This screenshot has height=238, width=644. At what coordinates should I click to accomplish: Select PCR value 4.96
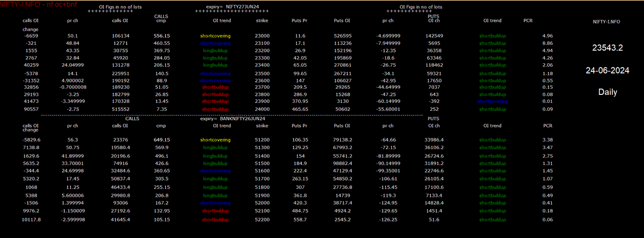(x=548, y=36)
